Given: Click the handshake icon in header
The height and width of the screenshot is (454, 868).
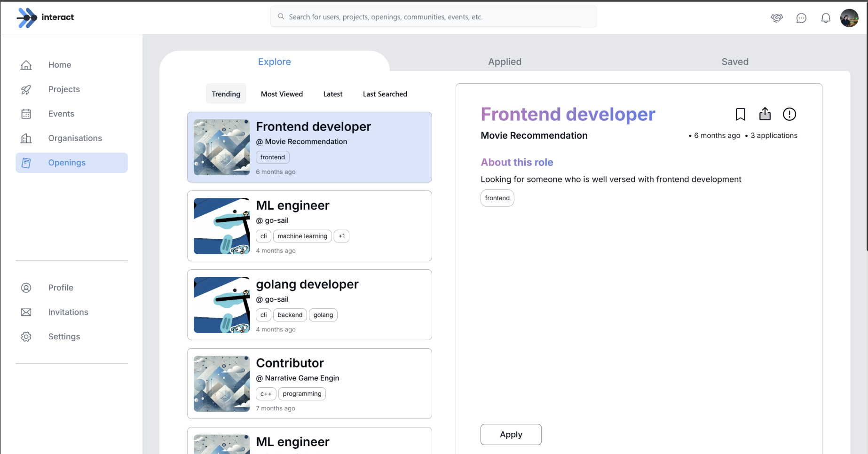Looking at the screenshot, I should 776,18.
